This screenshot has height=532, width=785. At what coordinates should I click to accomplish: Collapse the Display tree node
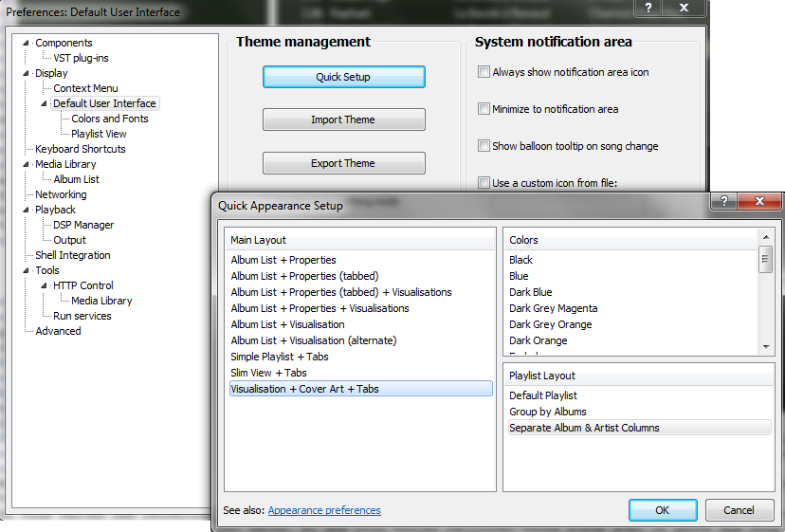(x=26, y=73)
